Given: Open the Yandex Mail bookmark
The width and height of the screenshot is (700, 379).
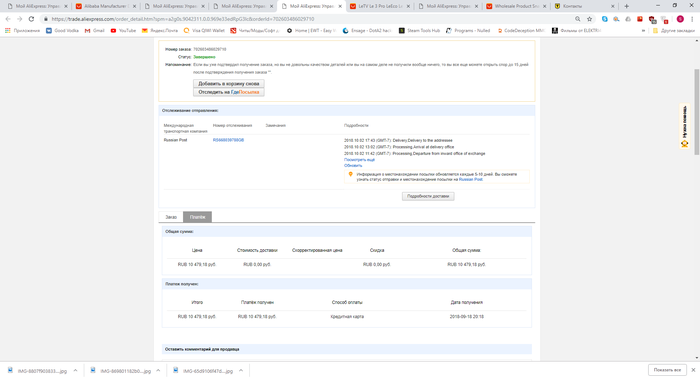Looking at the screenshot, I should pos(160,31).
